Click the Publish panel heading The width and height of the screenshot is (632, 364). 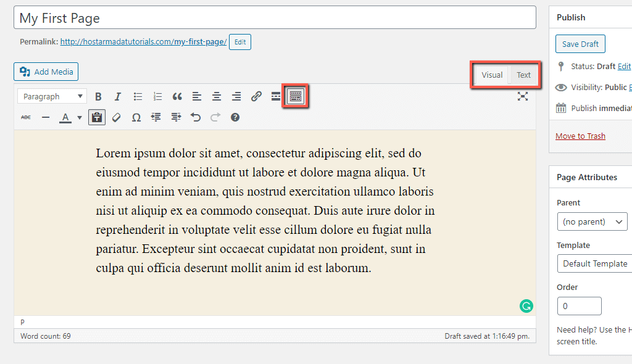click(571, 17)
